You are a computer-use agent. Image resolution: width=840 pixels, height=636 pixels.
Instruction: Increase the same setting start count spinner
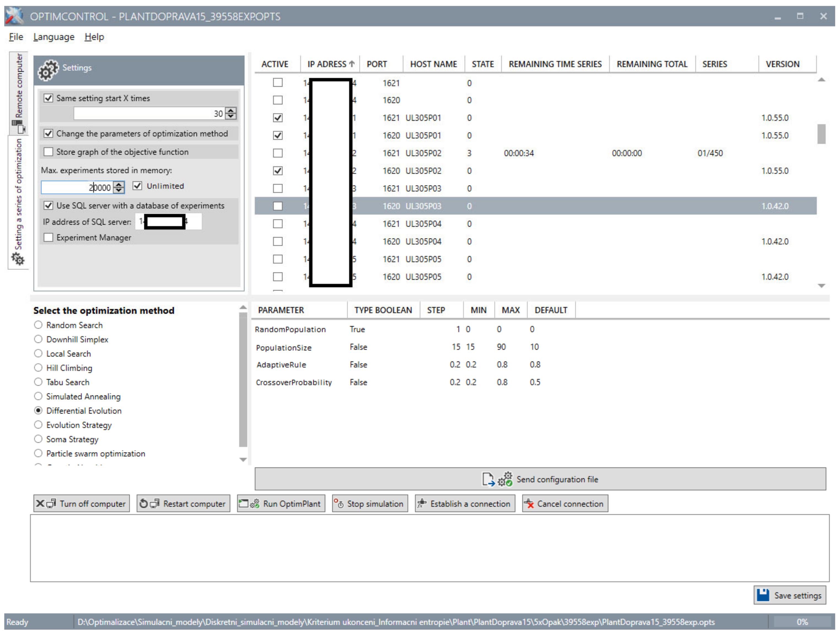230,111
